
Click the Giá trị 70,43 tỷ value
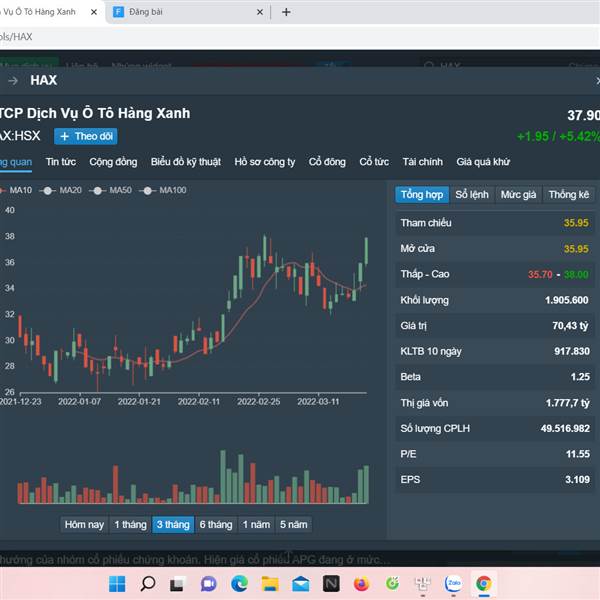coord(570,326)
